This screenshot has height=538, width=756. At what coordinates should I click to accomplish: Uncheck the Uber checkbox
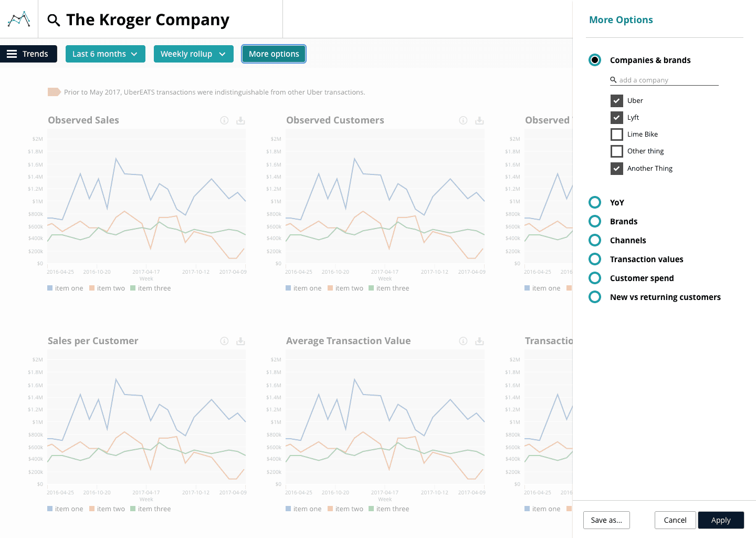[x=617, y=100]
